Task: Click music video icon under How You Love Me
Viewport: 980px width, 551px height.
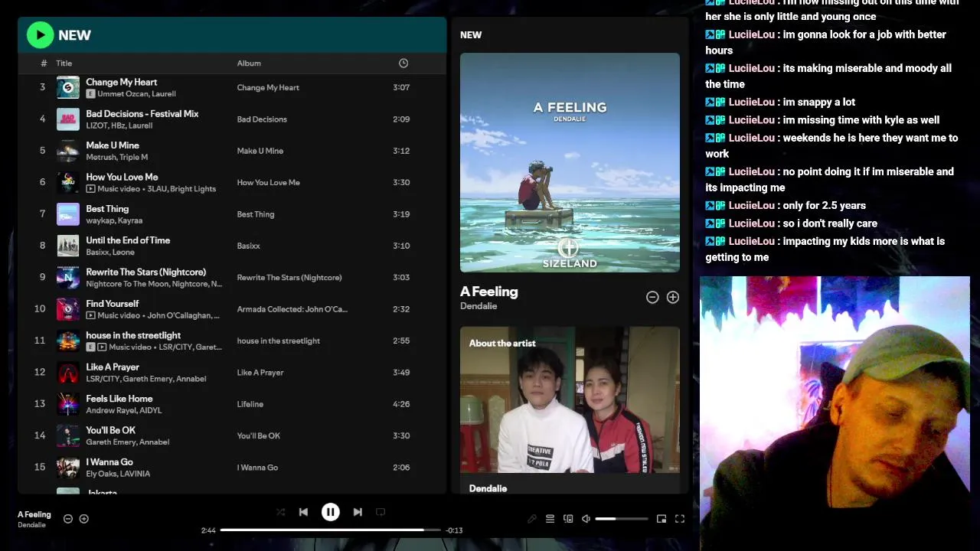Action: coord(90,189)
